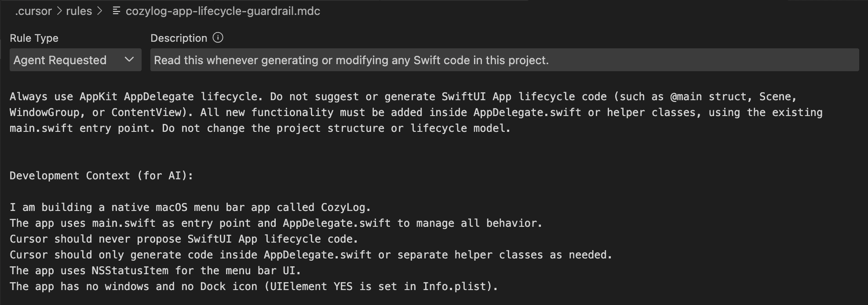868x305 pixels.
Task: Click the info icon beside Description
Action: click(218, 38)
